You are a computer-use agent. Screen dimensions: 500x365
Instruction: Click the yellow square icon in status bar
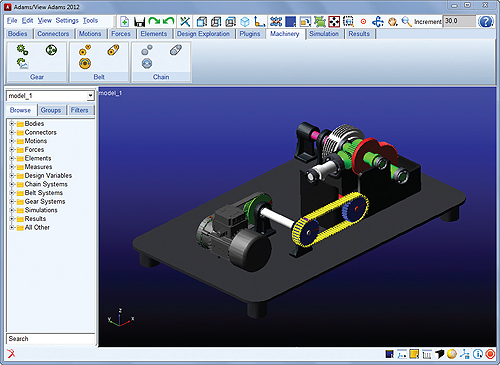tap(414, 354)
